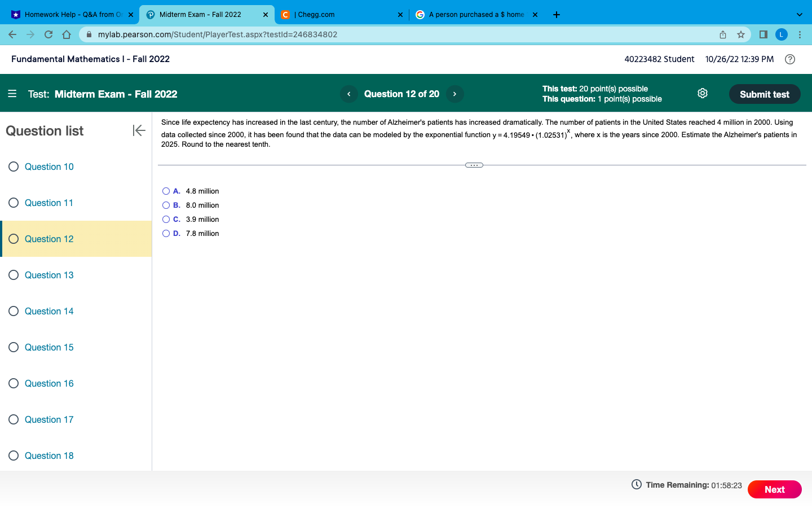Click the time remaining clock icon
This screenshot has height=508, width=812.
[636, 485]
